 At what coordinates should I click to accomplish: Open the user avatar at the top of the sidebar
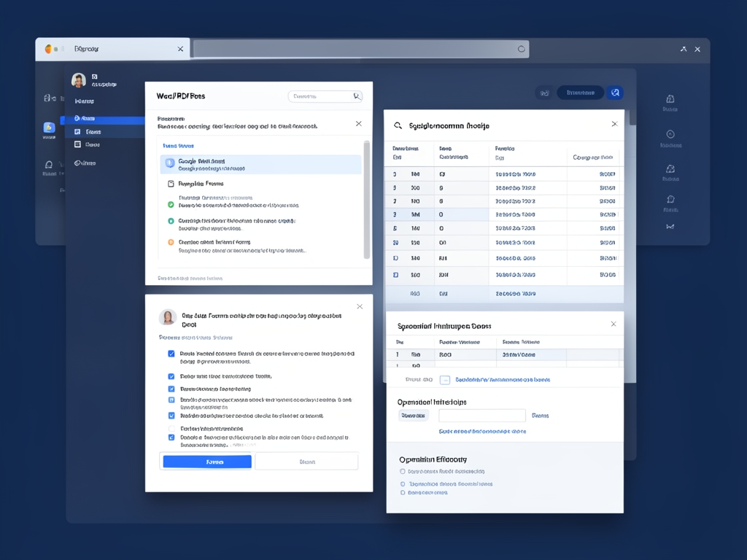79,80
